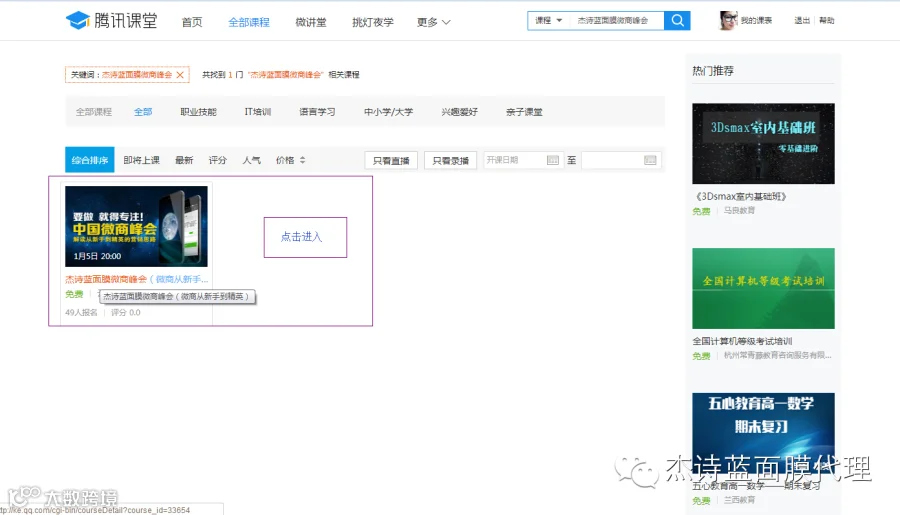This screenshot has height=515, width=900.
Task: Open the 中国微商峰会 course thumbnail
Action: (x=136, y=226)
